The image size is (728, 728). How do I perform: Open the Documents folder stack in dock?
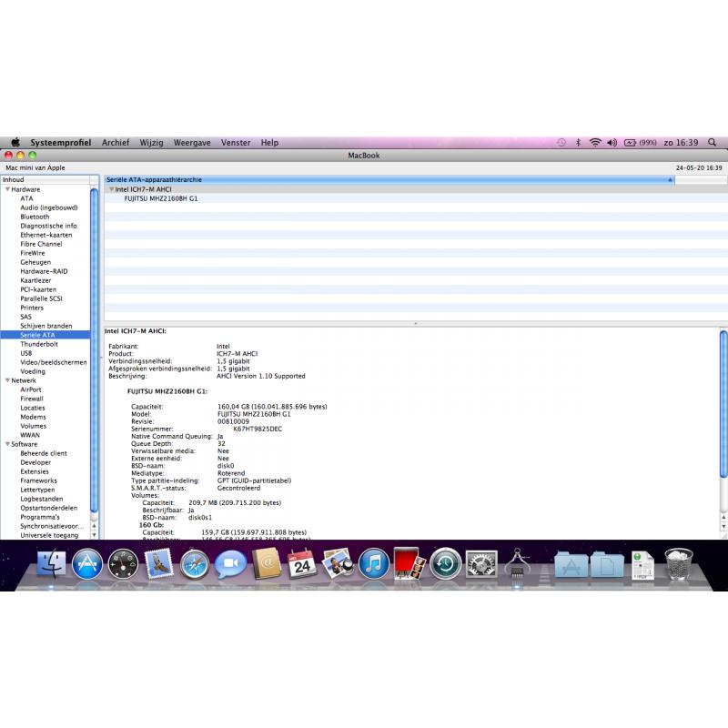pyautogui.click(x=607, y=563)
